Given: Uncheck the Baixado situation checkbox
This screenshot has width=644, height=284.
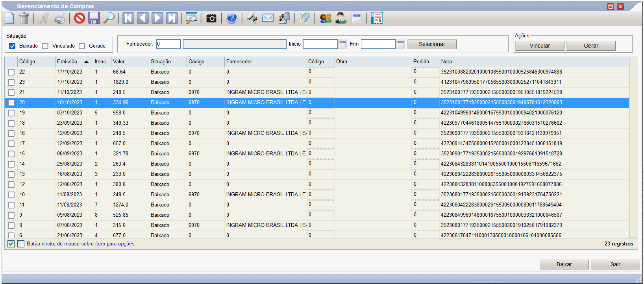Looking at the screenshot, I should click(12, 46).
